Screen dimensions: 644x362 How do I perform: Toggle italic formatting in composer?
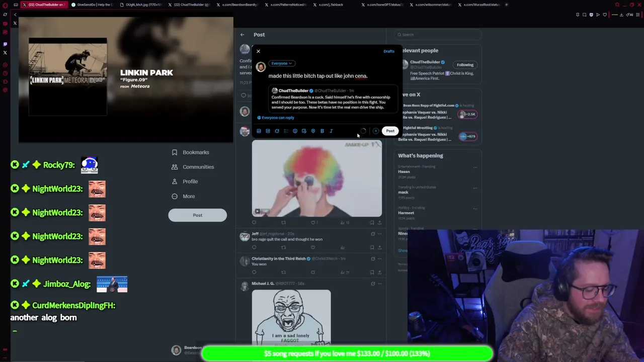point(331,131)
